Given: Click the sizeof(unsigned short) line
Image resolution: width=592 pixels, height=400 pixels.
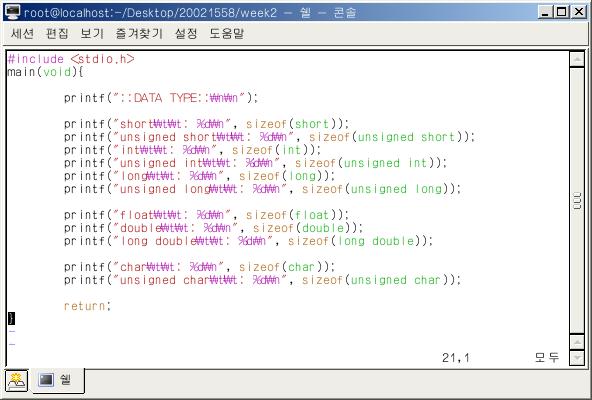Looking at the screenshot, I should click(269, 137).
